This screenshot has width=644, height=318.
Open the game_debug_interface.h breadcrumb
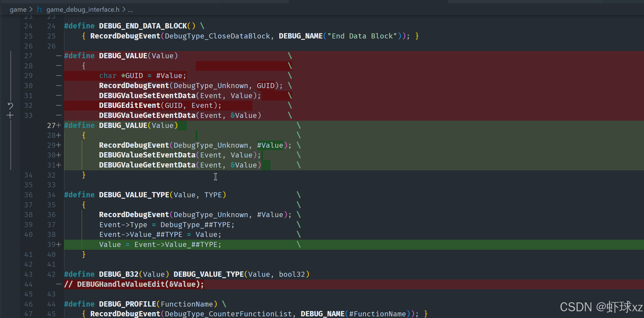[x=83, y=10]
